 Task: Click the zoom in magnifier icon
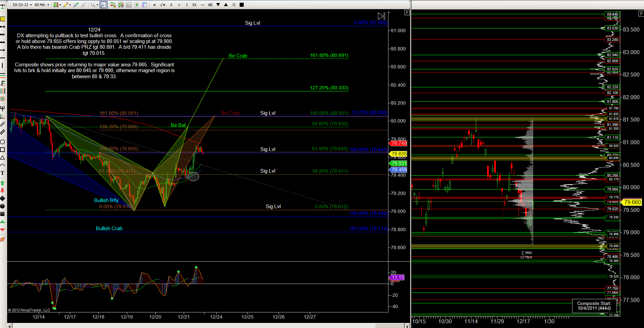pyautogui.click(x=76, y=5)
